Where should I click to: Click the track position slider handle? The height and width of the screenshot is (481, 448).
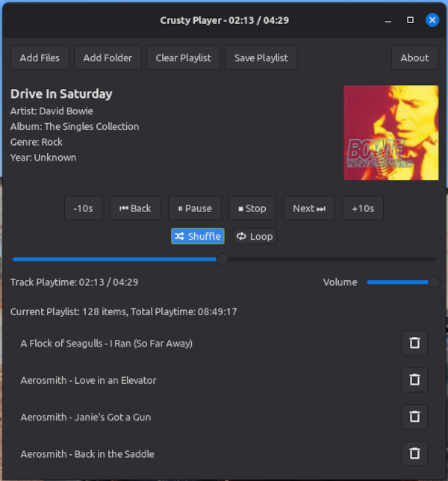click(223, 259)
